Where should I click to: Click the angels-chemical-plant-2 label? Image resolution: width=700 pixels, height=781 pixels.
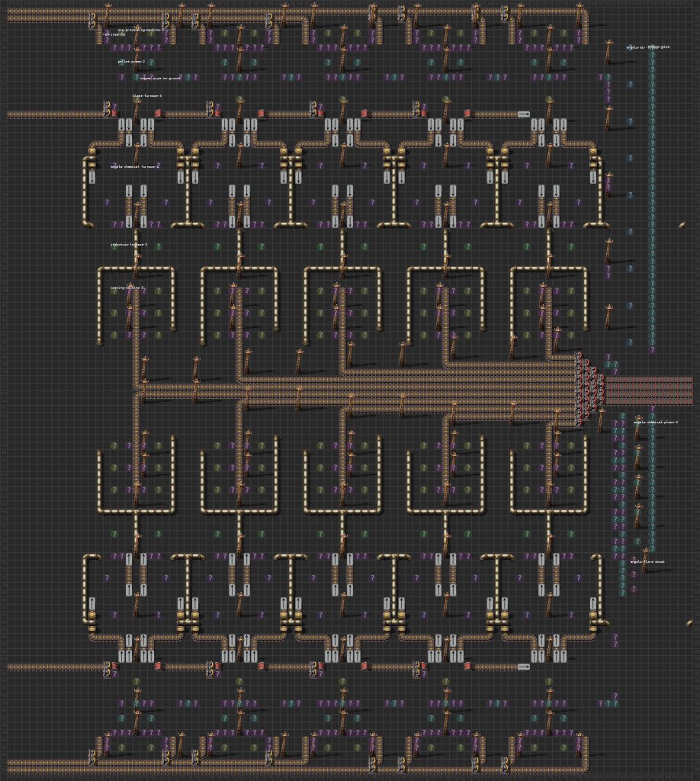[x=656, y=422]
